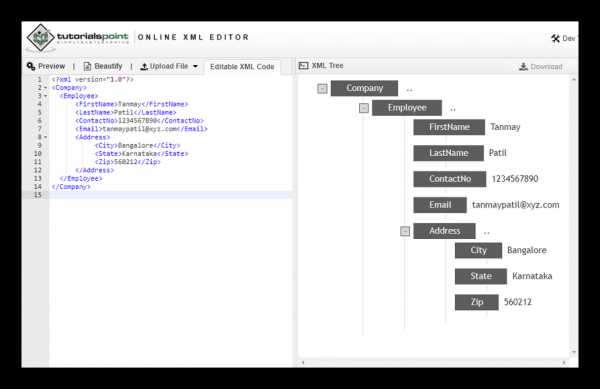Select the City node in tree
The width and height of the screenshot is (600, 389).
(x=478, y=251)
